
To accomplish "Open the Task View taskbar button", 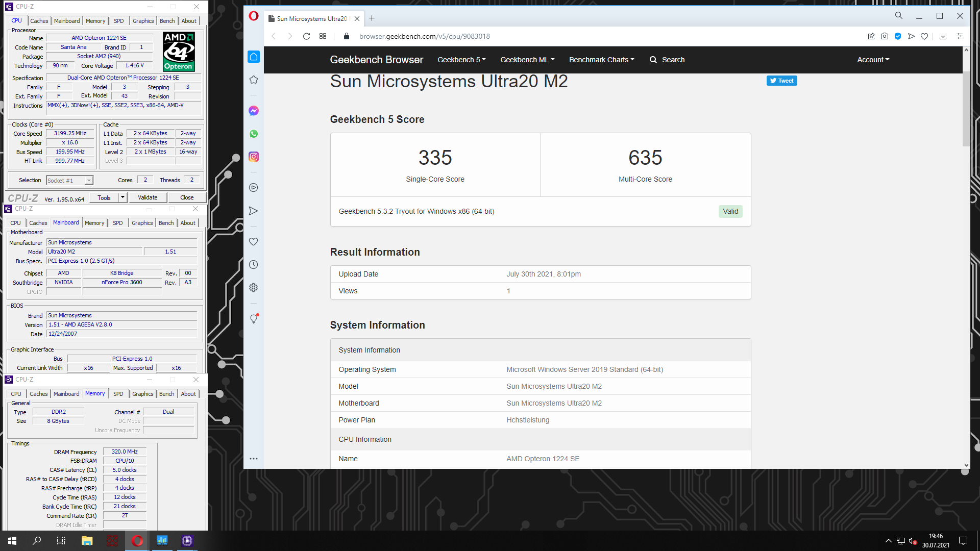I will (61, 541).
